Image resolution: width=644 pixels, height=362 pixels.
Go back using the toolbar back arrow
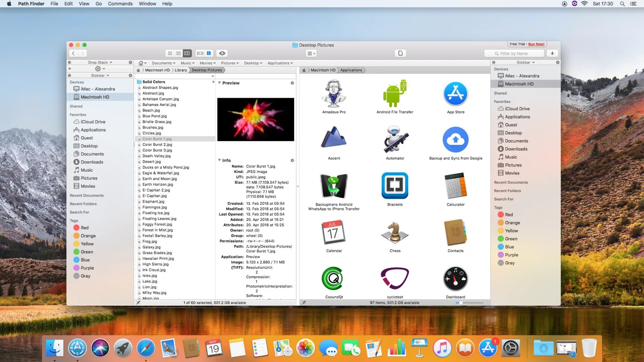[x=73, y=53]
